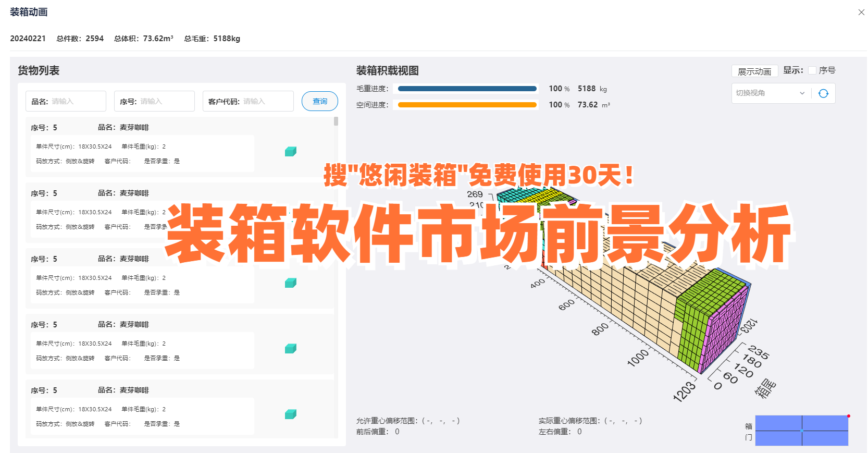Click the 73.62 m³ volume value
This screenshot has height=453, width=868.
pyautogui.click(x=594, y=105)
